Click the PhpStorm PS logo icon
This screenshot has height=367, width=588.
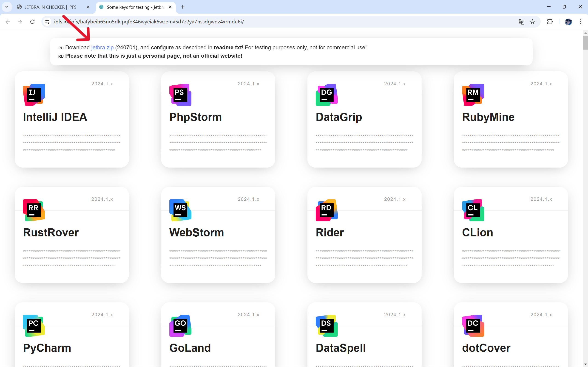[x=180, y=95]
